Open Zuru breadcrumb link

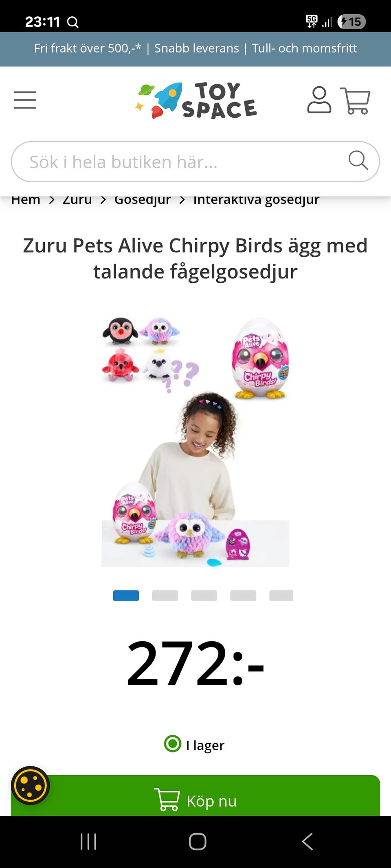click(77, 200)
